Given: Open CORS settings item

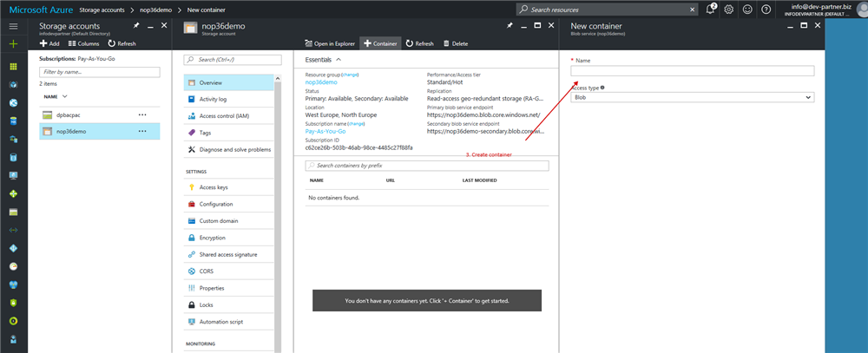Looking at the screenshot, I should 228,271.
